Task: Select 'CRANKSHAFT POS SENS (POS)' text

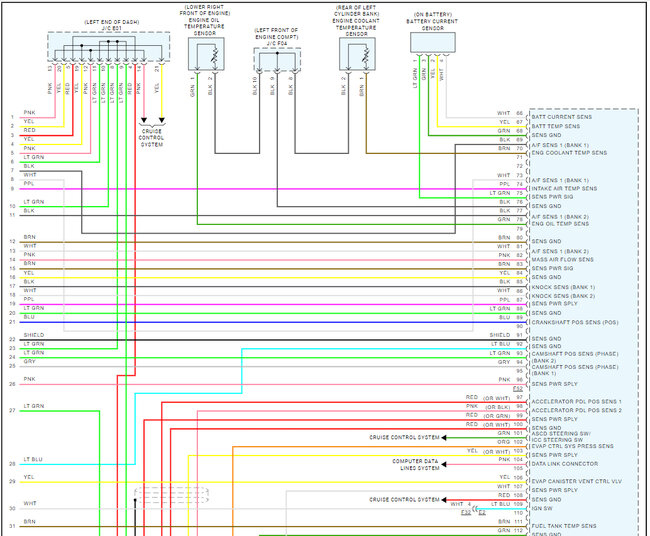Action: tap(575, 323)
